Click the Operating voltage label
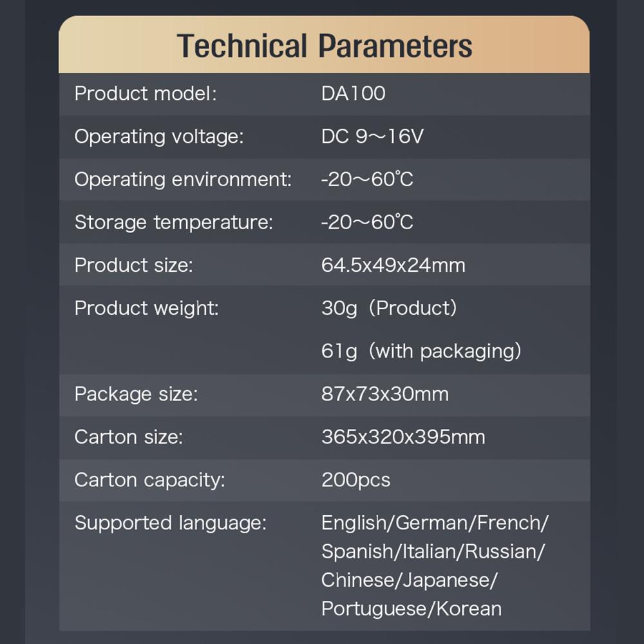Viewport: 644px width, 644px height. [159, 137]
